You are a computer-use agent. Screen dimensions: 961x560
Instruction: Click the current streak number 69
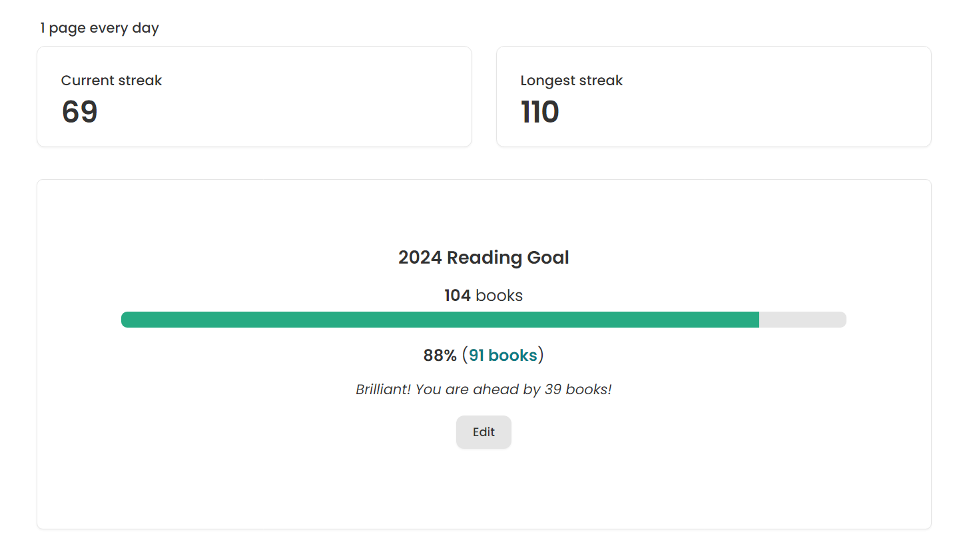[x=80, y=112]
